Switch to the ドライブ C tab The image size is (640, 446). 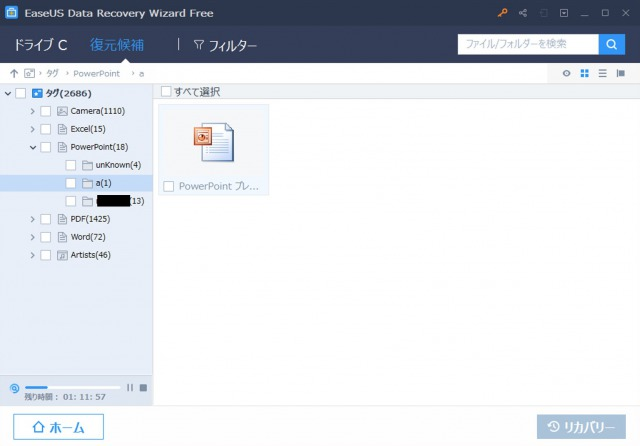(x=40, y=45)
